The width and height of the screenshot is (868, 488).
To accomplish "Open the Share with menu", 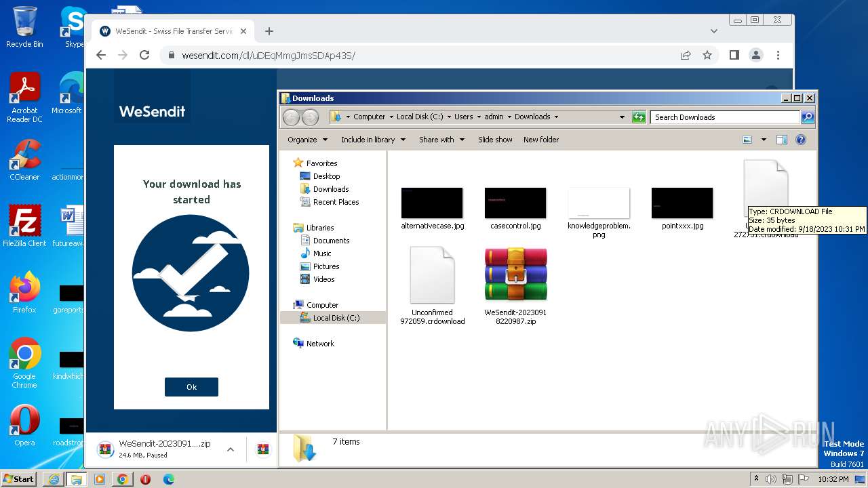I will (441, 140).
